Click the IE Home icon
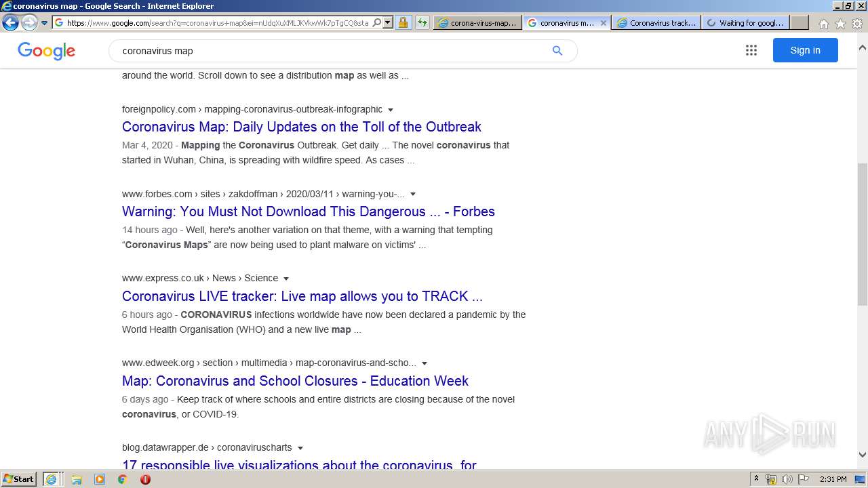Image resolution: width=868 pixels, height=488 pixels. (823, 24)
